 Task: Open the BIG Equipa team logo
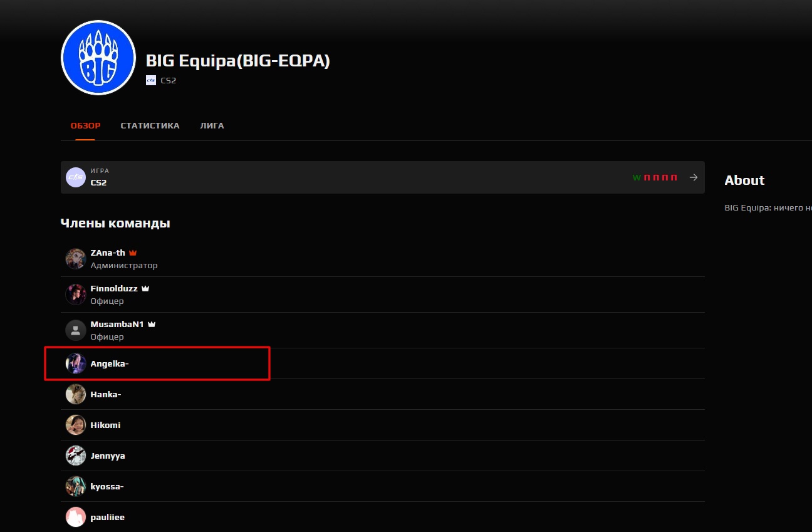98,58
